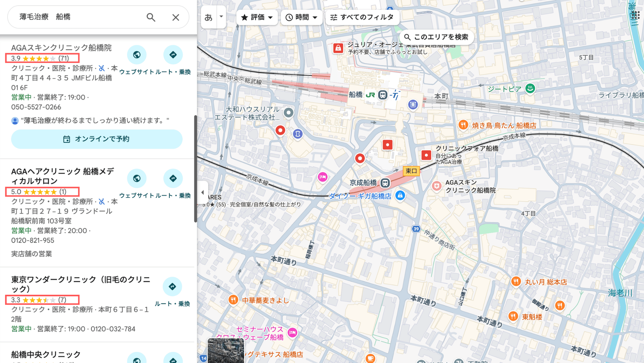Viewport: 644px width, 363px height.
Task: Click the 東魁楼 restaurant pin
Action: coord(513,316)
